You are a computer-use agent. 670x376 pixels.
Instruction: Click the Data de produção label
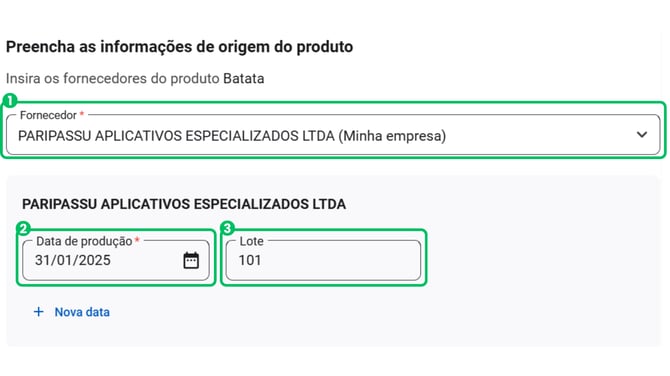[84, 241]
